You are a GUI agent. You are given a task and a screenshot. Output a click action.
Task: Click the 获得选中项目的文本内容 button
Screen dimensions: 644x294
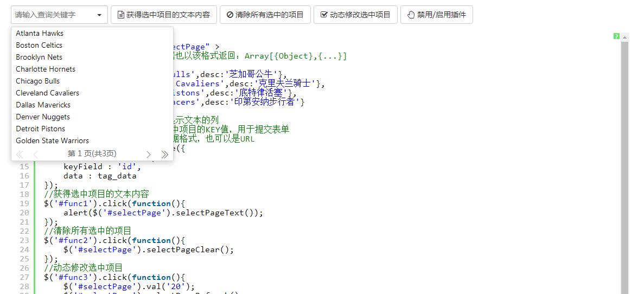(164, 15)
